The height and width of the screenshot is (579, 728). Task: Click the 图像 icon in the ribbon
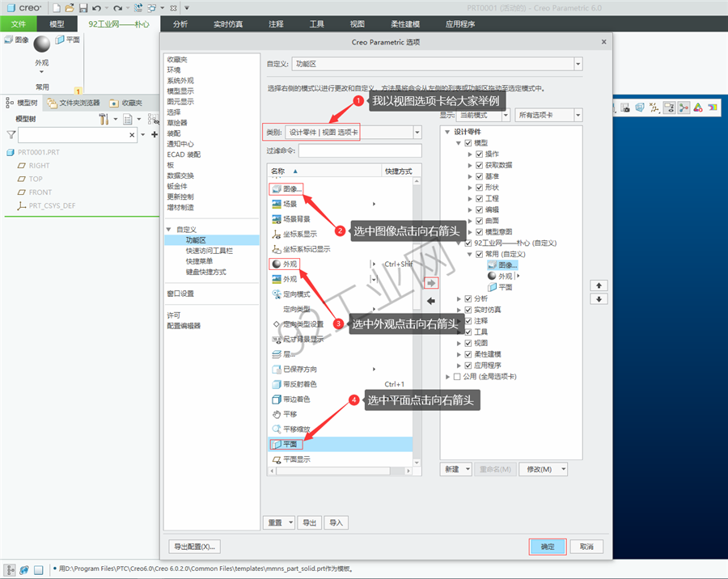[8, 40]
